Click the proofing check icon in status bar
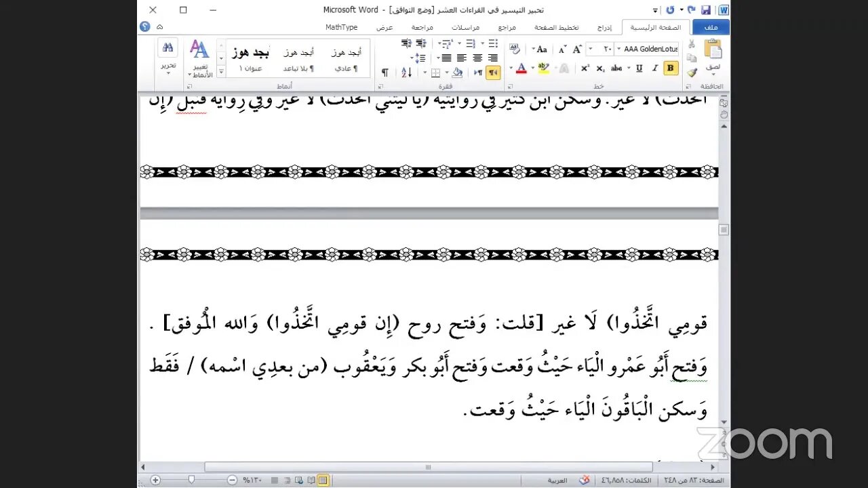 point(584,480)
